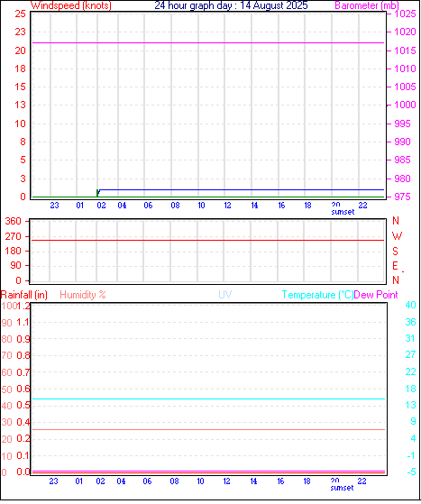421x504 pixels.
Task: Select the 20 knots windspeed axis label
Action: (x=20, y=50)
